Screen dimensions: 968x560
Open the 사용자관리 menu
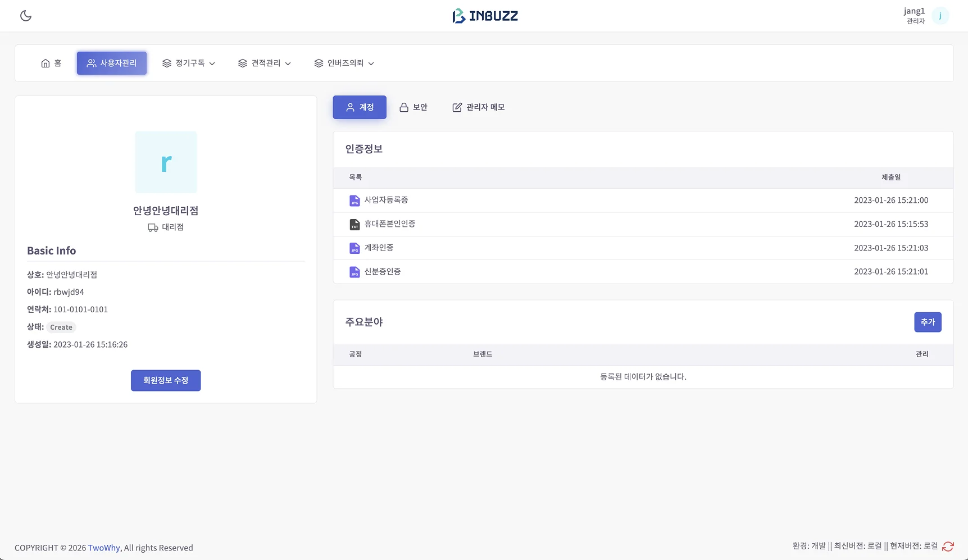pyautogui.click(x=112, y=63)
